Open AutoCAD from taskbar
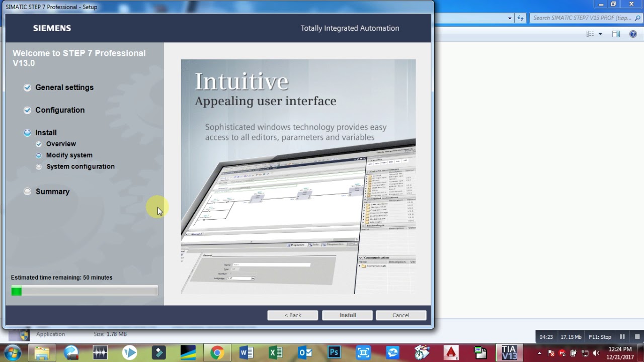The image size is (644, 362). (451, 352)
